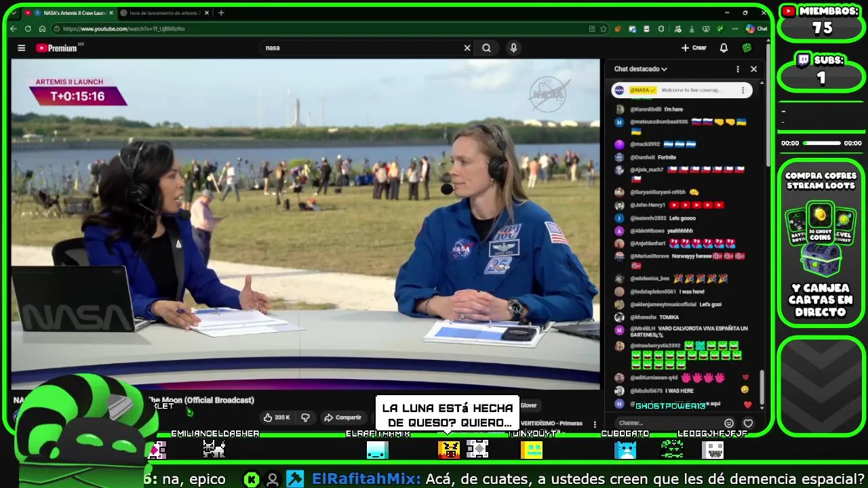Go back with the browser back arrow
868x488 pixels.
click(14, 28)
